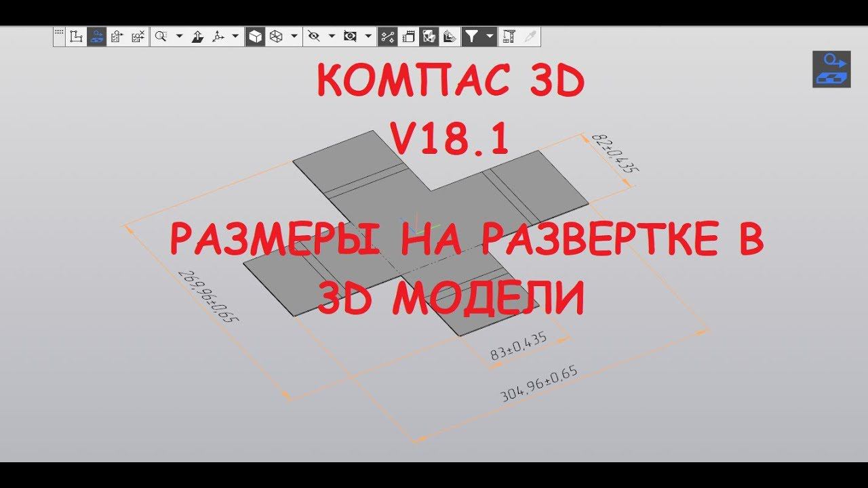Toggle the shaded solid cube display

(255, 37)
